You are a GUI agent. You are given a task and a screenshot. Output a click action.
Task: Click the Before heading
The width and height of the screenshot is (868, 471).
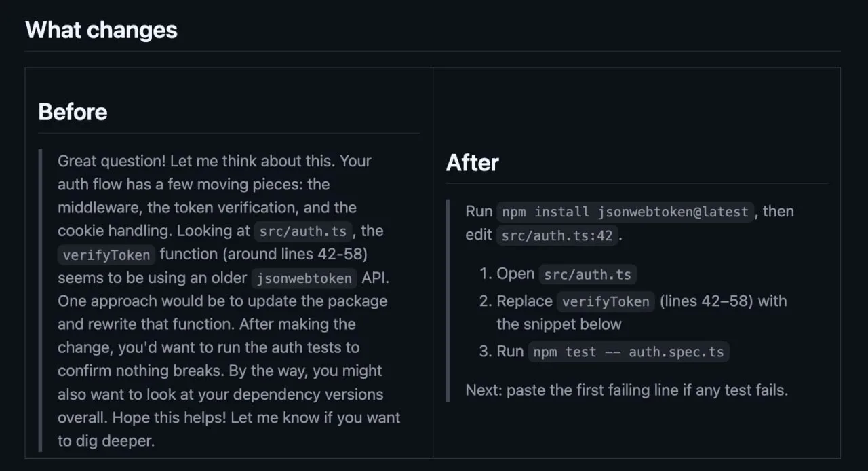(73, 111)
